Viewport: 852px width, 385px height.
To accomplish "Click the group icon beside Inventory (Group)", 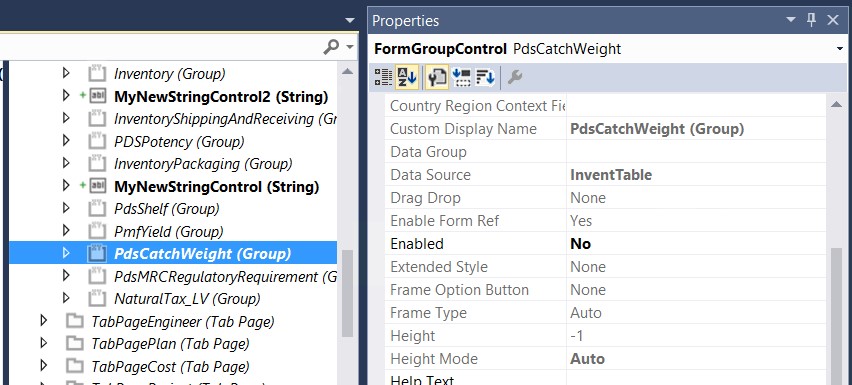I will pyautogui.click(x=97, y=73).
